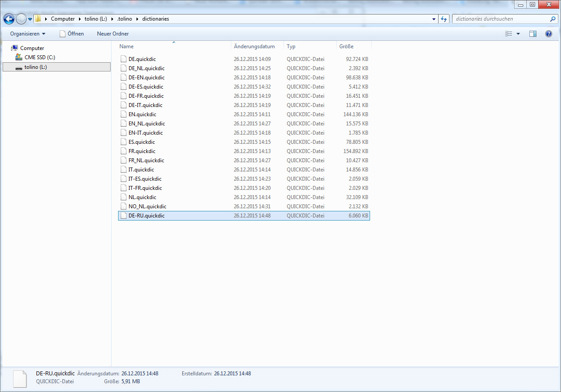561x392 pixels.
Task: Click the refresh icon beside address bar
Action: click(444, 19)
